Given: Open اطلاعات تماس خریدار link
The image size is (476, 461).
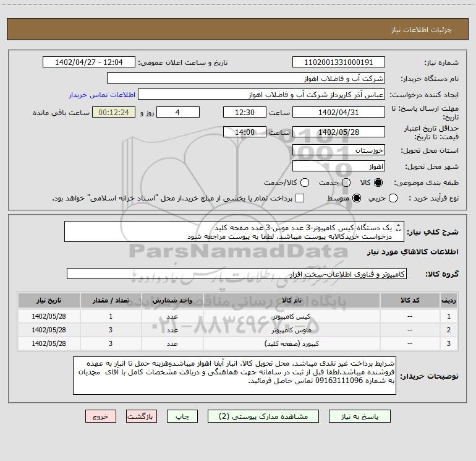Looking at the screenshot, I should 102,95.
